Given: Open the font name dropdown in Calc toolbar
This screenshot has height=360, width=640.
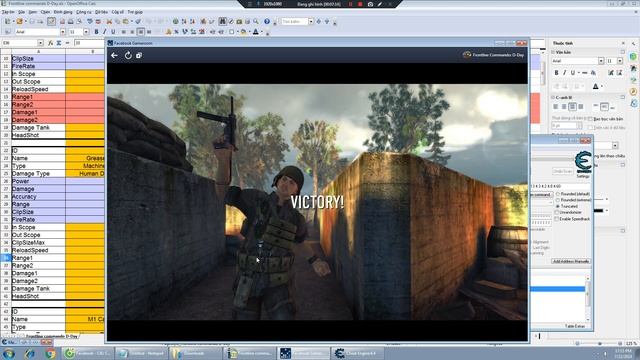Looking at the screenshot, I should coord(63,32).
